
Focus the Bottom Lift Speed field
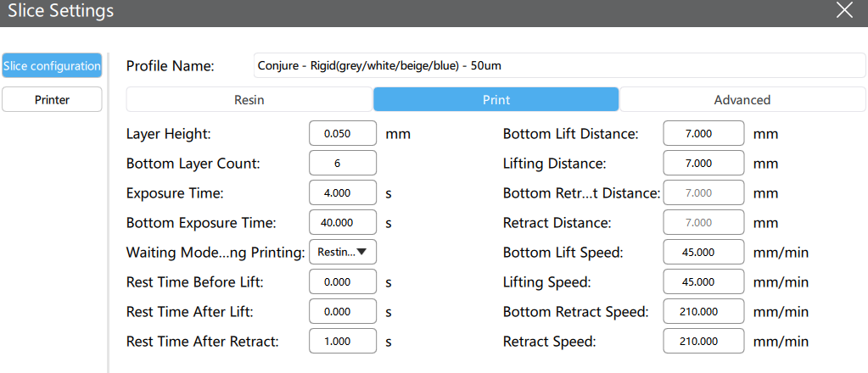703,253
